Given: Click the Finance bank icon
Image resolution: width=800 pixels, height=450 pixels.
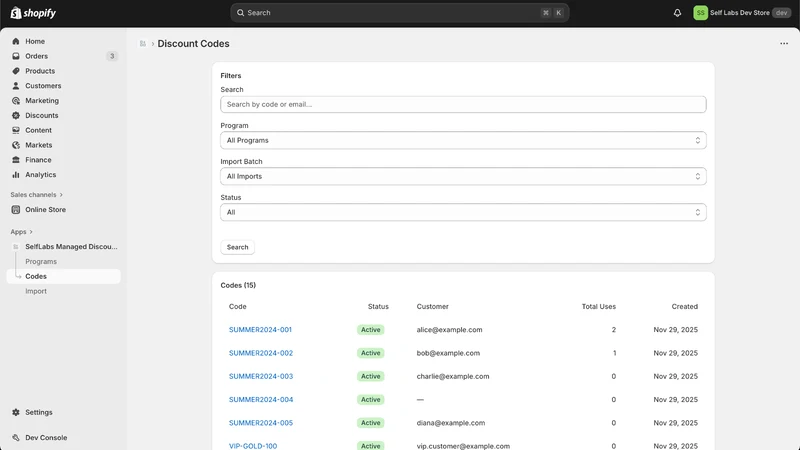Looking at the screenshot, I should point(16,160).
